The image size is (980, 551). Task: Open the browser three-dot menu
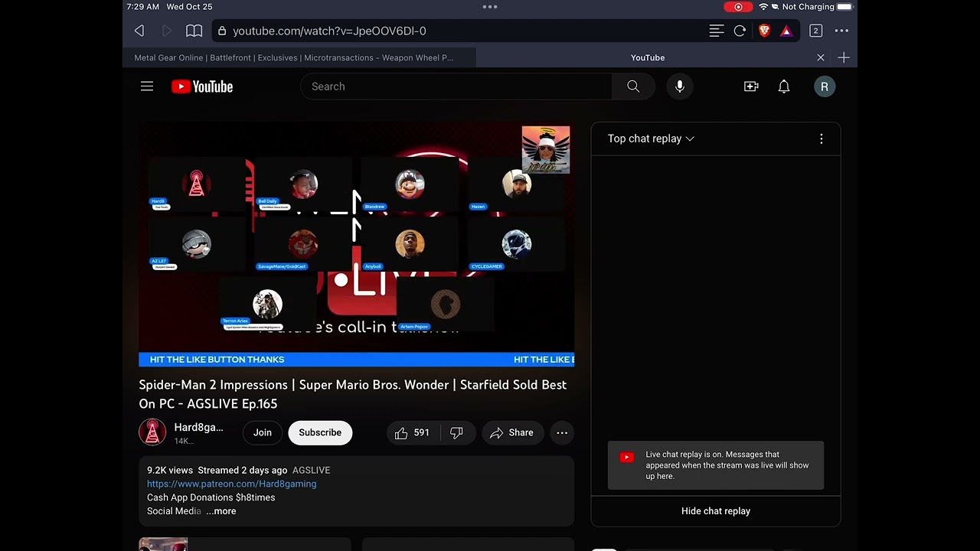click(x=841, y=31)
